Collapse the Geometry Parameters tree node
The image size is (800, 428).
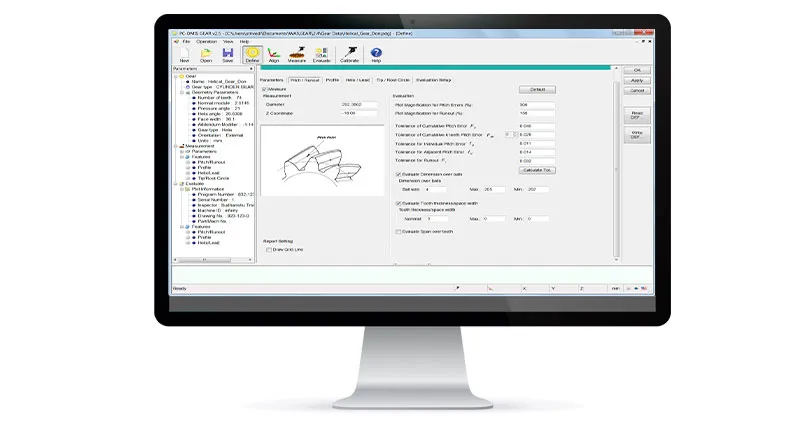176,91
